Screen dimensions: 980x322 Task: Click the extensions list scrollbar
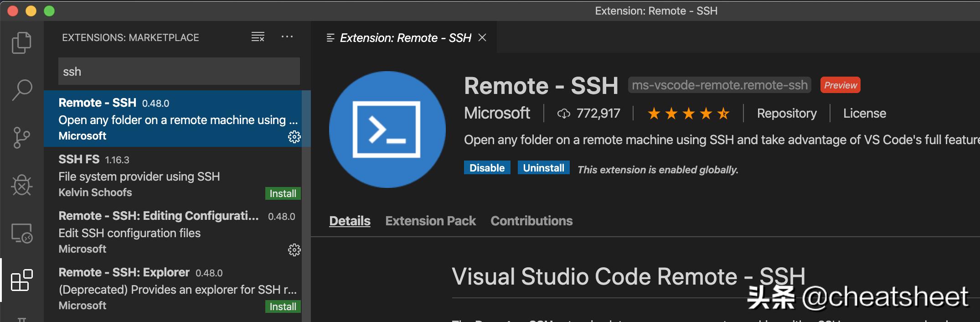(306, 206)
